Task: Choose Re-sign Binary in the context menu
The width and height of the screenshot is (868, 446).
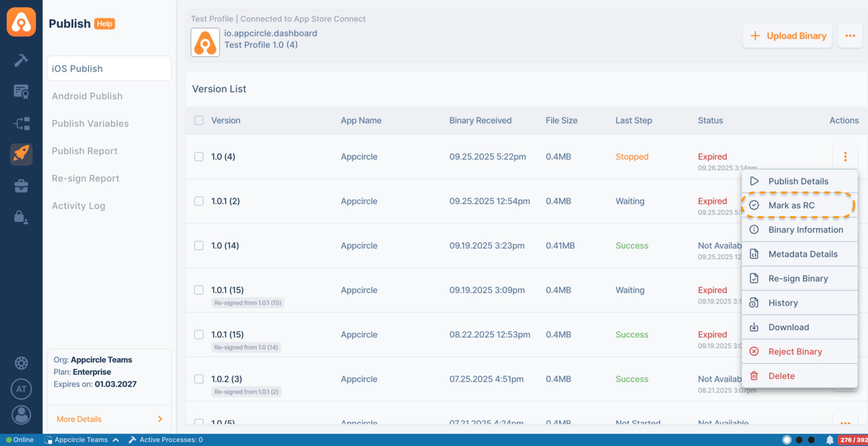Action: 798,278
